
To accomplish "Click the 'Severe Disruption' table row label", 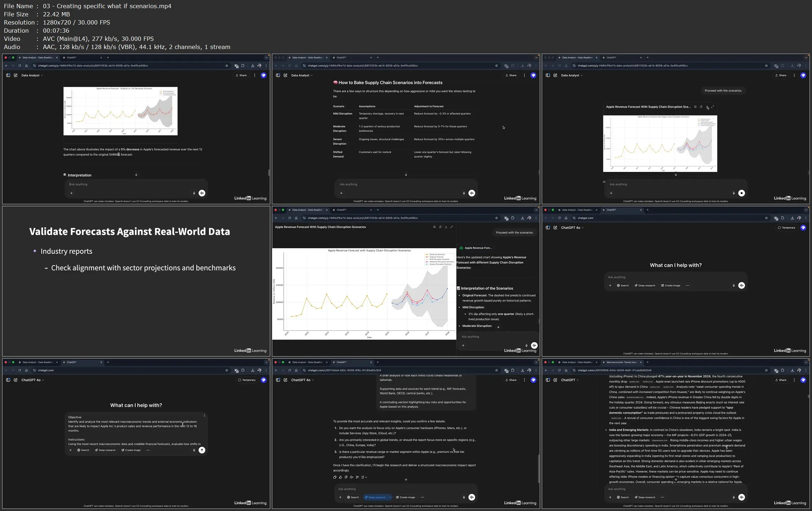I will [339, 141].
